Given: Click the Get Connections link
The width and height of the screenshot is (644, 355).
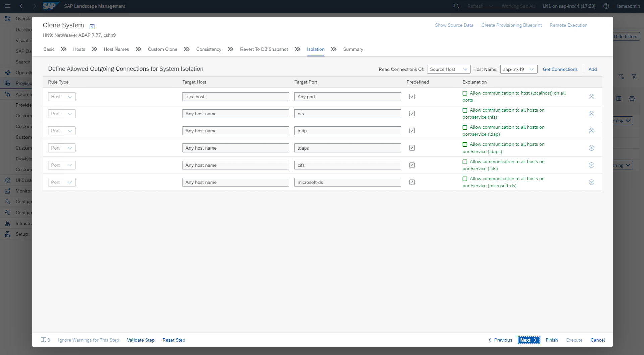Looking at the screenshot, I should (x=560, y=69).
